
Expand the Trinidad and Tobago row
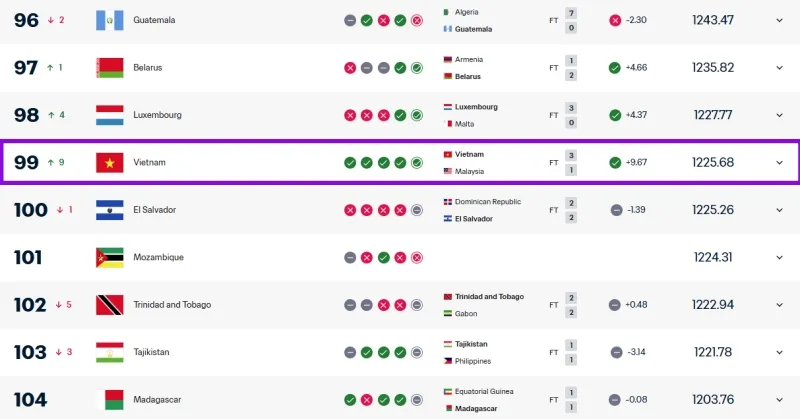779,305
